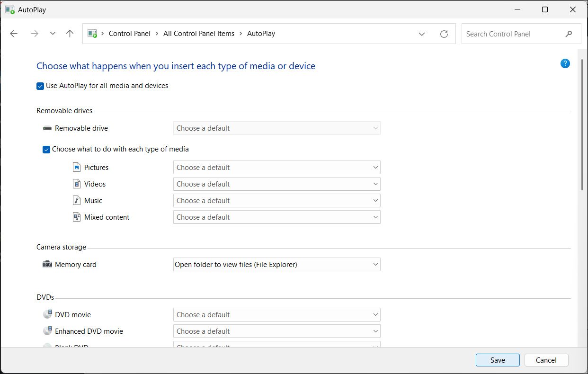
Task: Uncheck Use AutoPlay for all media
Action: tap(40, 86)
